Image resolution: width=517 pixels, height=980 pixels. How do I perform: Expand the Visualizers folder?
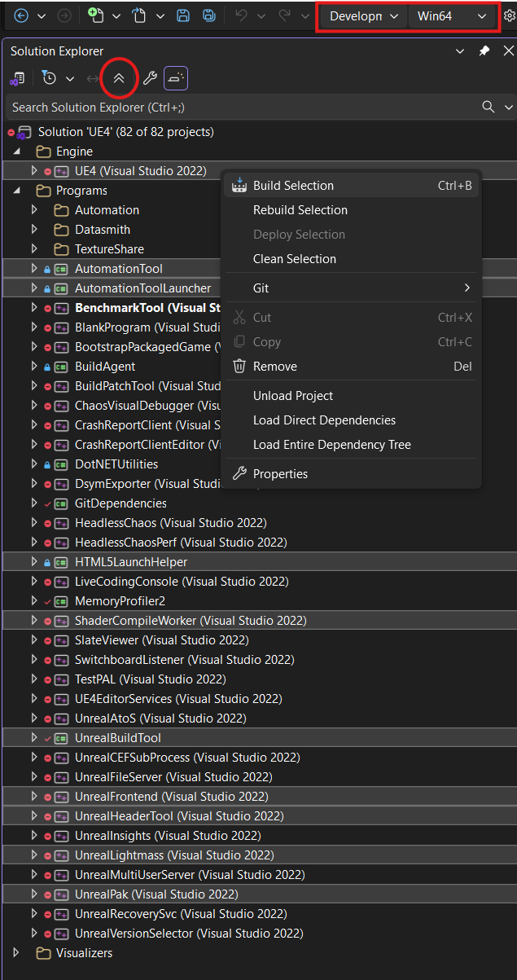[x=15, y=952]
